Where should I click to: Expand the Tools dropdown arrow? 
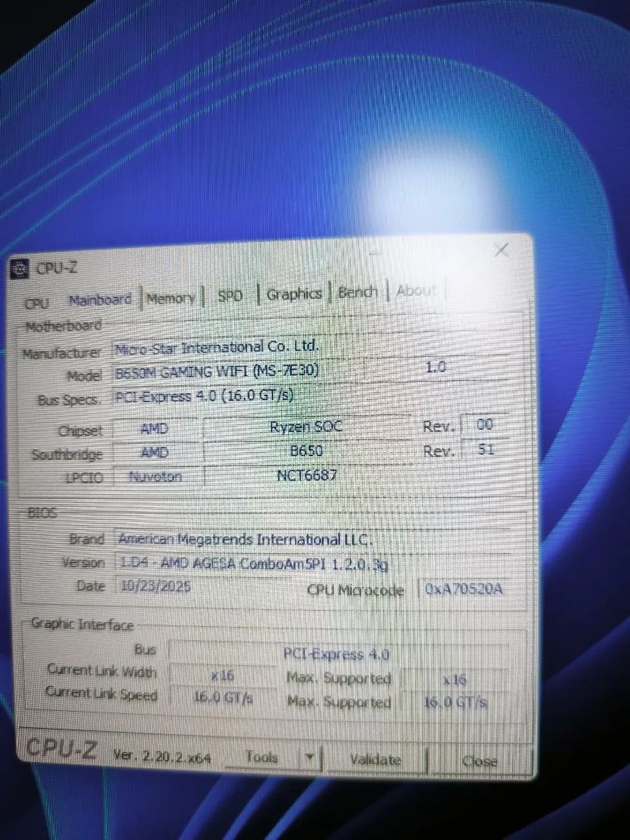tap(310, 759)
